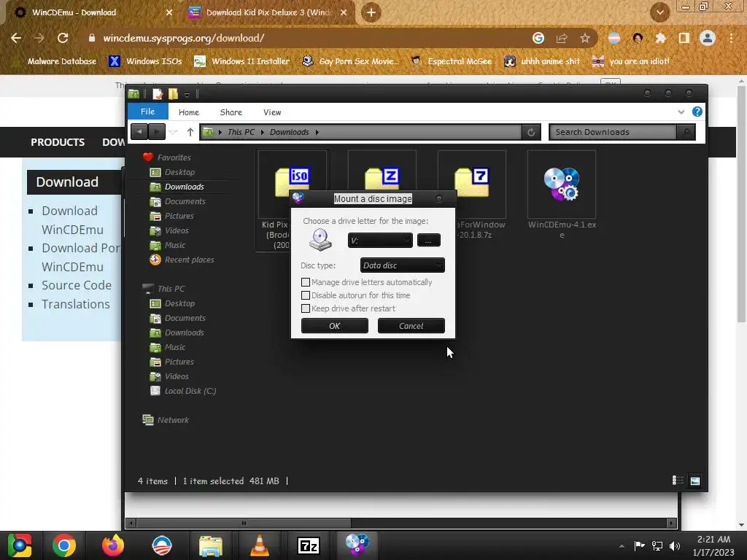This screenshot has width=747, height=560.
Task: Check Disable autorun for this time
Action: click(x=306, y=295)
